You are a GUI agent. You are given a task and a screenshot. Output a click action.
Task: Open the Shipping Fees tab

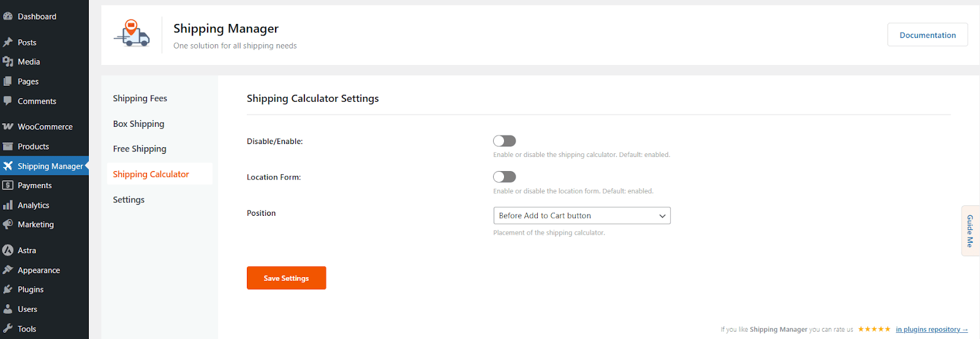(140, 98)
